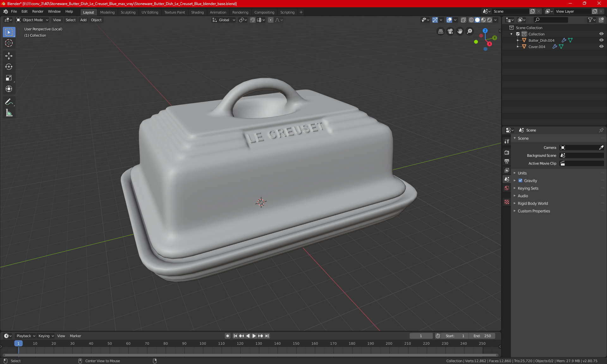The width and height of the screenshot is (607, 364).
Task: Open the Keying menu in timeline
Action: pyautogui.click(x=46, y=336)
